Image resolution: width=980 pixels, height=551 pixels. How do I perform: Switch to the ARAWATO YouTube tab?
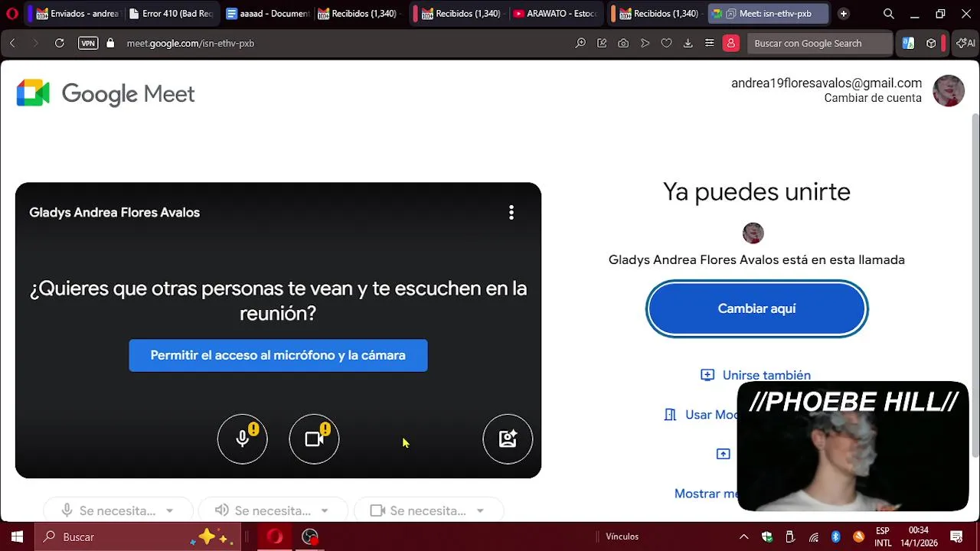click(x=555, y=14)
